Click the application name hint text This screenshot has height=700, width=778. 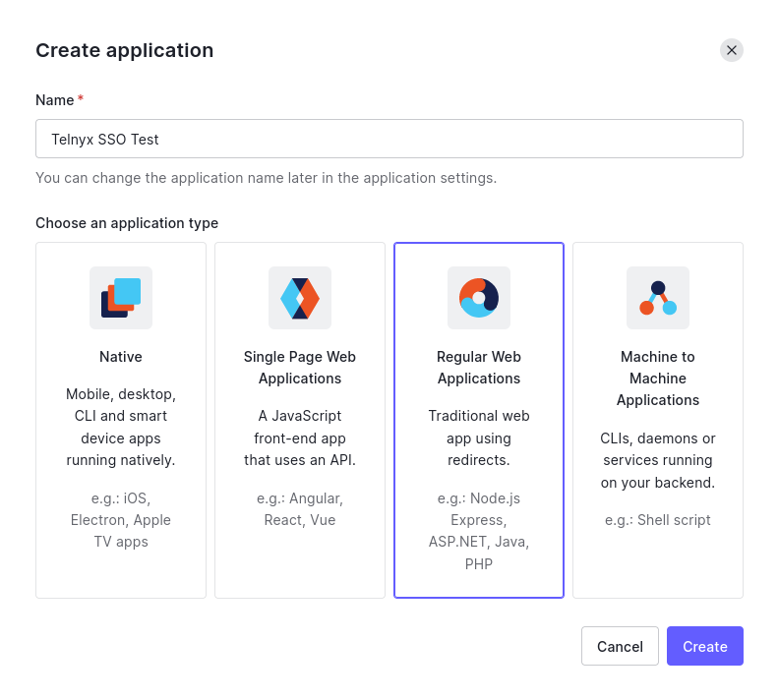click(x=266, y=178)
